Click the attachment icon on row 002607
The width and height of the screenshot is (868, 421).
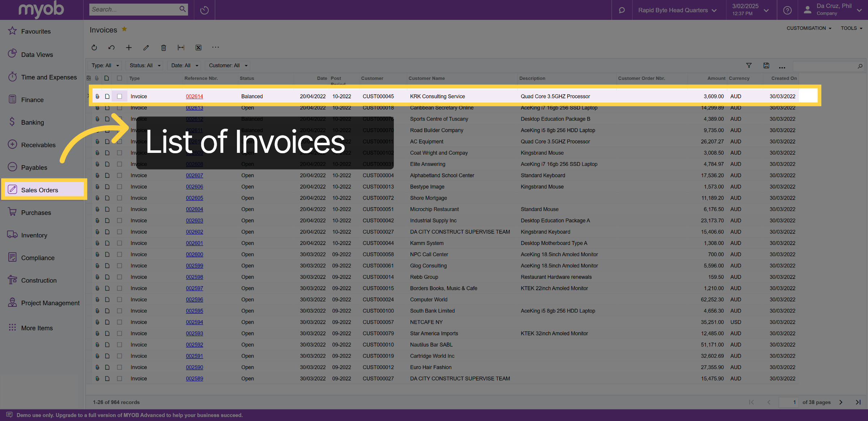(97, 175)
